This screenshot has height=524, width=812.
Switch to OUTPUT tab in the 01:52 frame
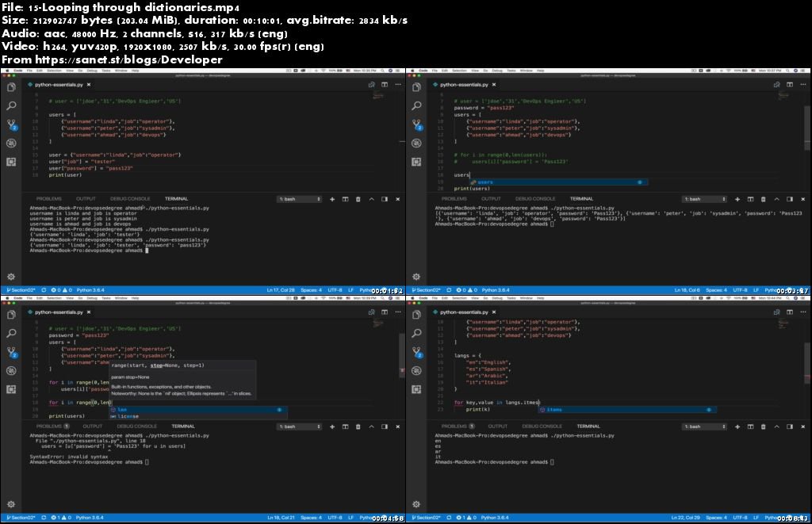click(x=86, y=199)
